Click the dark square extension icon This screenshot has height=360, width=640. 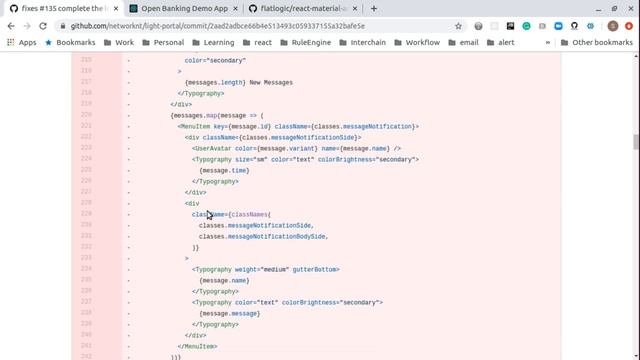click(510, 26)
